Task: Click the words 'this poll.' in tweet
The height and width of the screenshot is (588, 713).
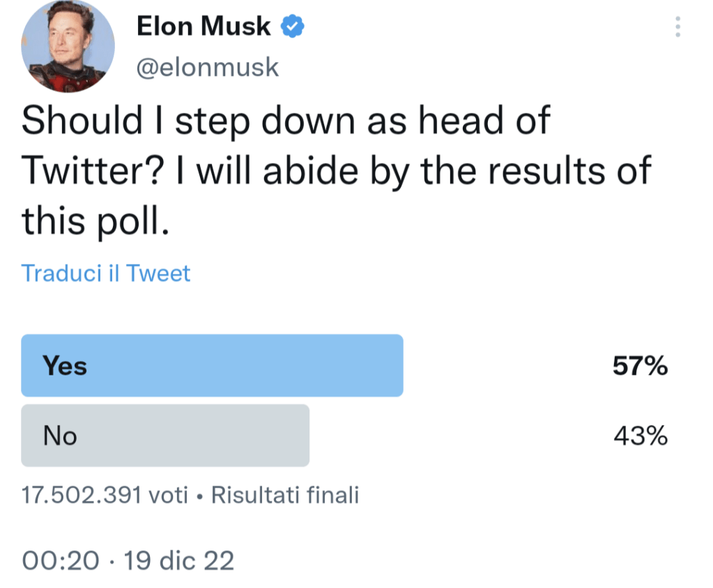Action: point(95,221)
